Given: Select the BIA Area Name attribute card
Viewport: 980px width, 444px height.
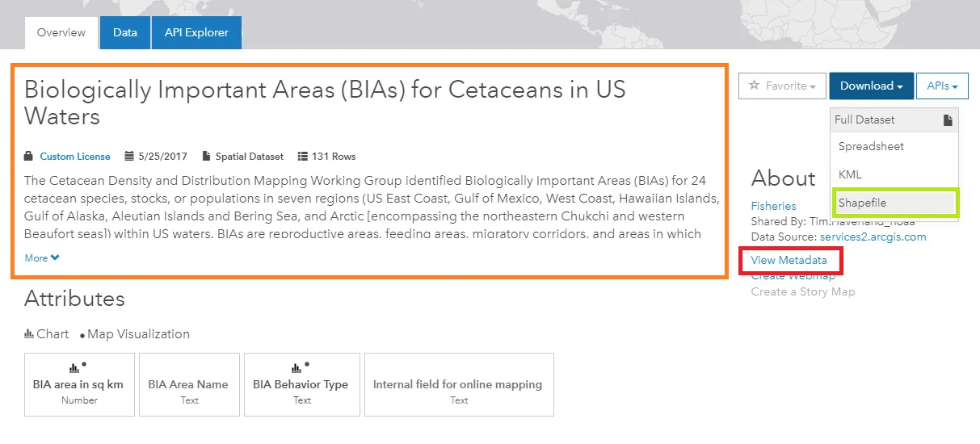Looking at the screenshot, I should click(188, 384).
